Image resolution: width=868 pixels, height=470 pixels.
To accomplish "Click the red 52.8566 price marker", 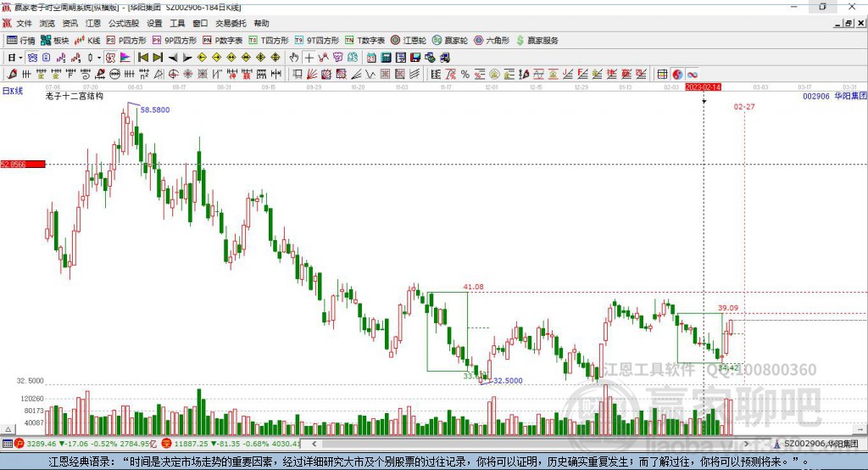I will click(x=22, y=165).
